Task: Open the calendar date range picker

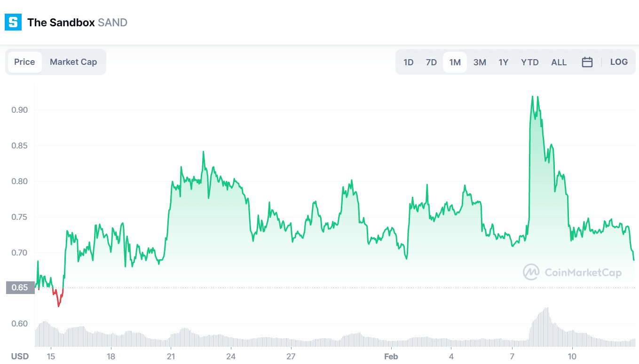Action: click(x=587, y=62)
